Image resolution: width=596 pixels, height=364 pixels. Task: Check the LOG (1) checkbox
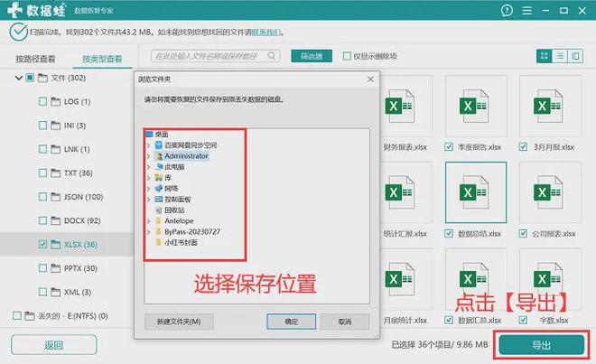(x=43, y=101)
